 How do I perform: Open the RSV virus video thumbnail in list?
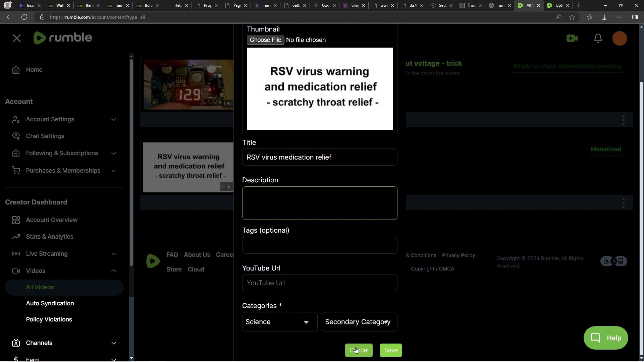pos(188,167)
